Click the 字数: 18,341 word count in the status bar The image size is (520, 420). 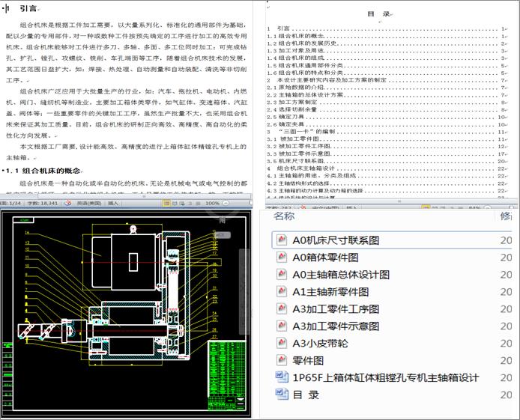click(x=43, y=203)
